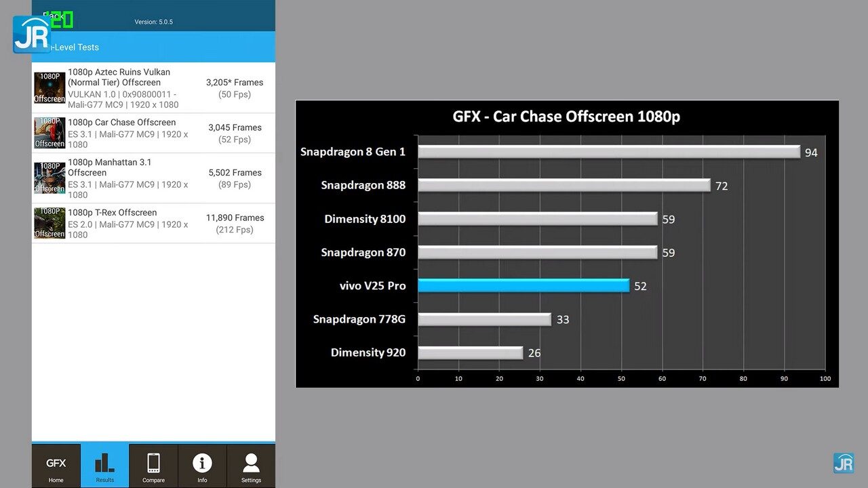The height and width of the screenshot is (488, 868).
Task: Click the (52 Fps) value
Action: pos(235,140)
